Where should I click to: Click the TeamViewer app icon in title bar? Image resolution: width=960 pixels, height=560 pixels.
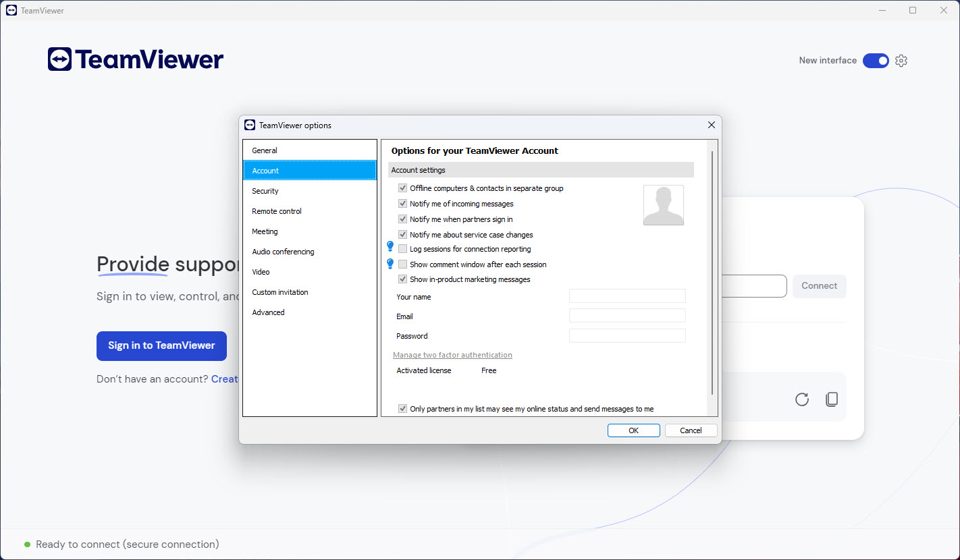coord(11,11)
